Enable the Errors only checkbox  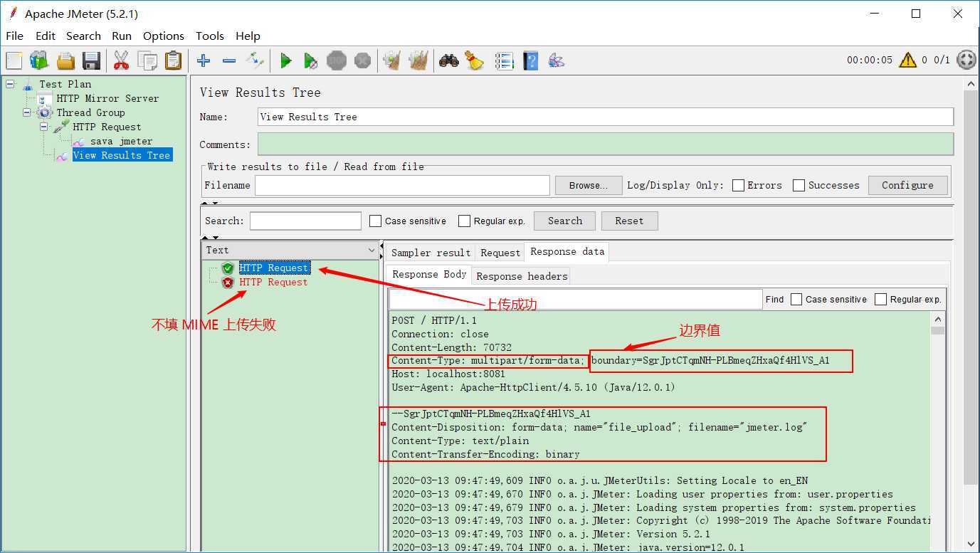[738, 185]
